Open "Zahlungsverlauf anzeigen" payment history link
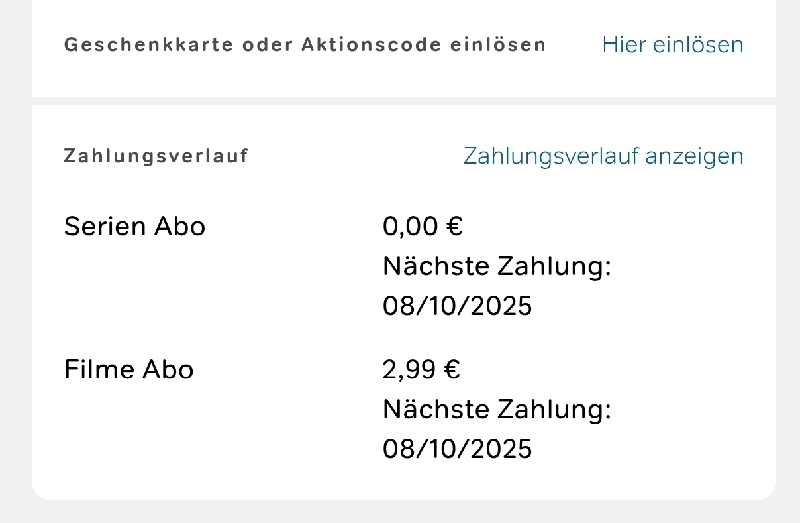This screenshot has width=800, height=523. (603, 156)
